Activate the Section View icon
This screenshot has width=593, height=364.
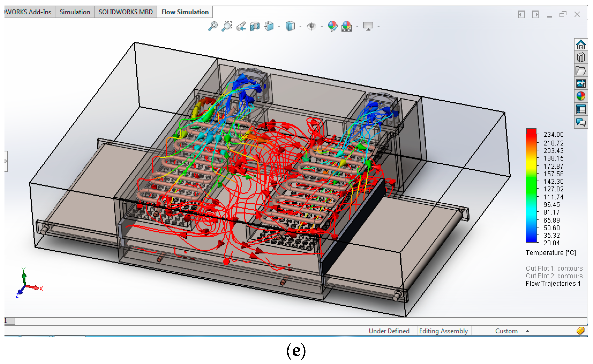(x=255, y=26)
